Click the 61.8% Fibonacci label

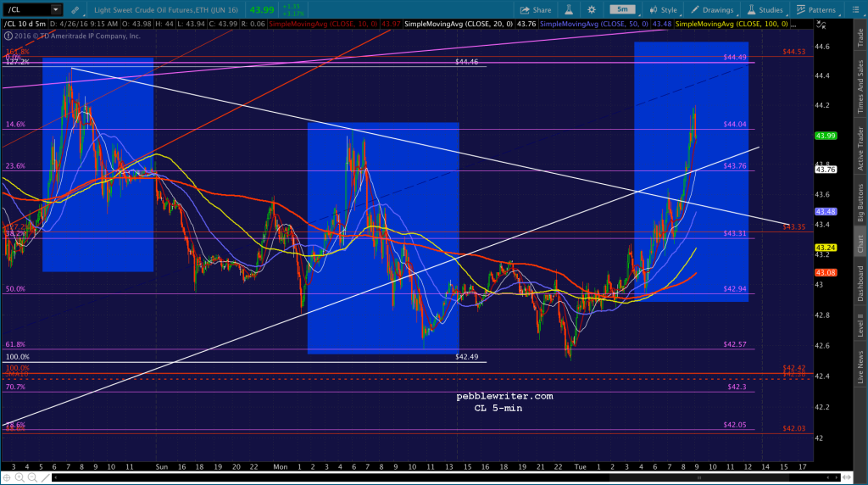tap(15, 344)
